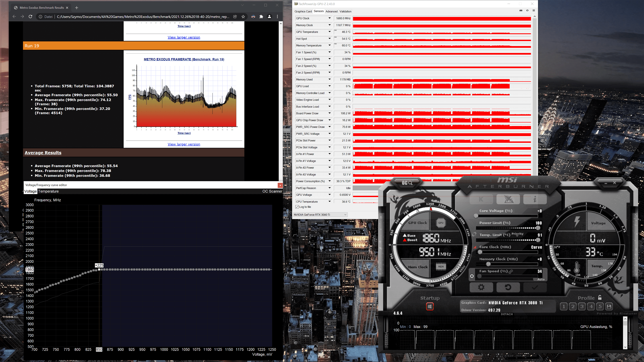Click Core Voltage slider handle
Screen dimensions: 644x362
click(476, 216)
